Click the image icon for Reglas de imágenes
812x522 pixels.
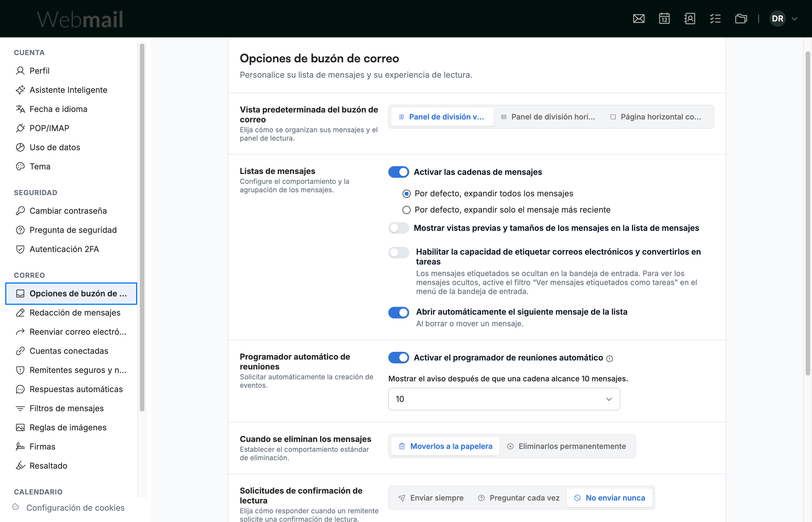(x=20, y=427)
